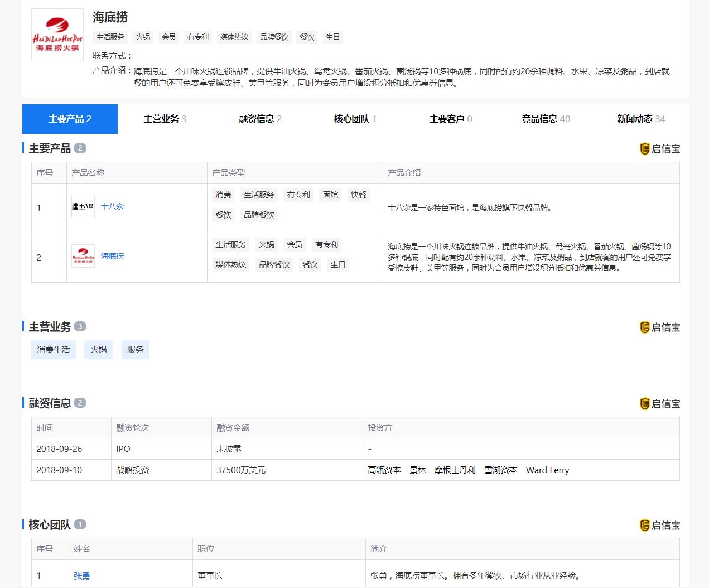
Task: Click the 生日 tag in the header
Action: tap(333, 37)
